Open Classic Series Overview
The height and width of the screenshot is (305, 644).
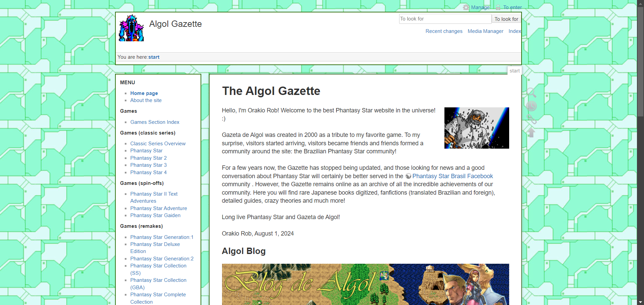(158, 144)
